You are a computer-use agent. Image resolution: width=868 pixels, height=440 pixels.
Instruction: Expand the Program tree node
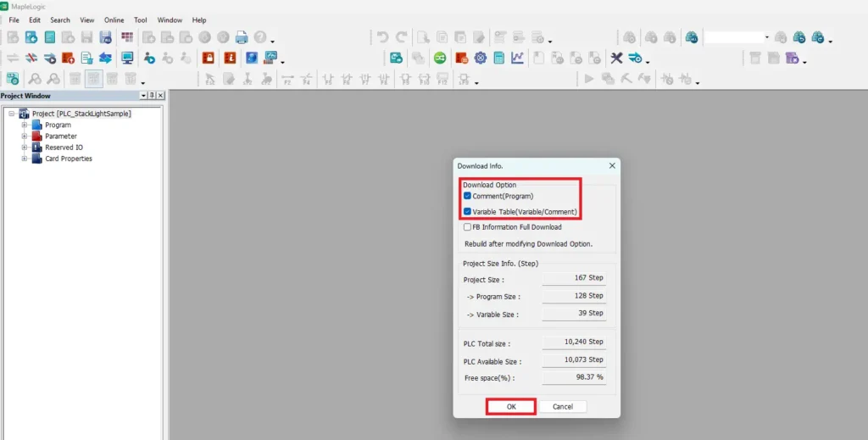click(x=24, y=125)
